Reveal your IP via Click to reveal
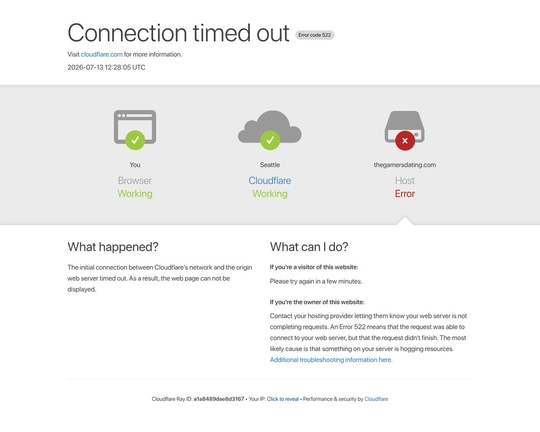Image resolution: width=540 pixels, height=432 pixels. pyautogui.click(x=283, y=399)
